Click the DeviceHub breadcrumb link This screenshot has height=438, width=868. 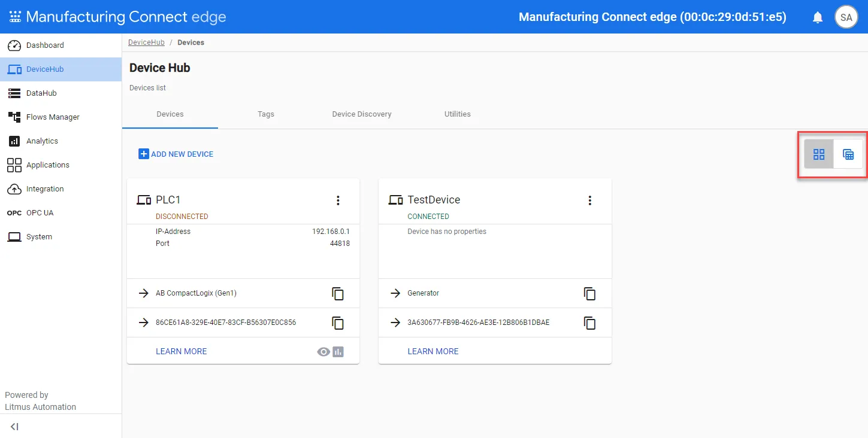(x=146, y=42)
